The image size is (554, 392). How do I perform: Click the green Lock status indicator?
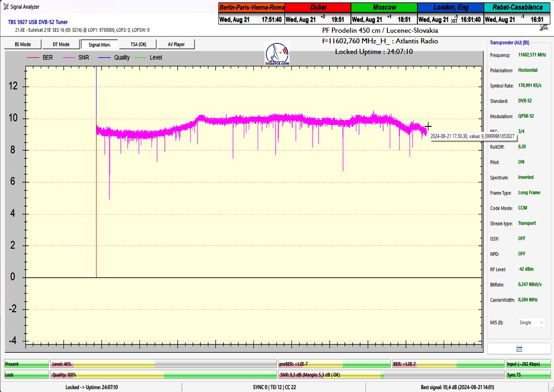click(26, 375)
